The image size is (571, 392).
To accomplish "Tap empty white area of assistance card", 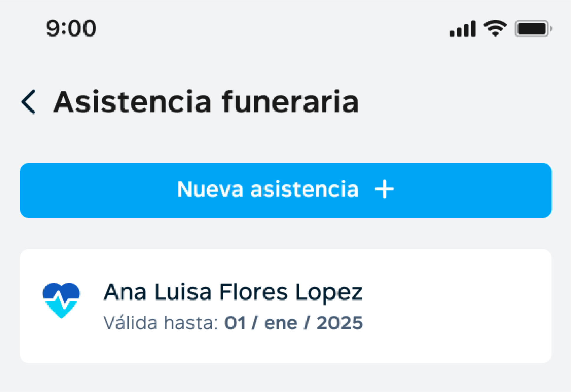I will pyautogui.click(x=457, y=306).
